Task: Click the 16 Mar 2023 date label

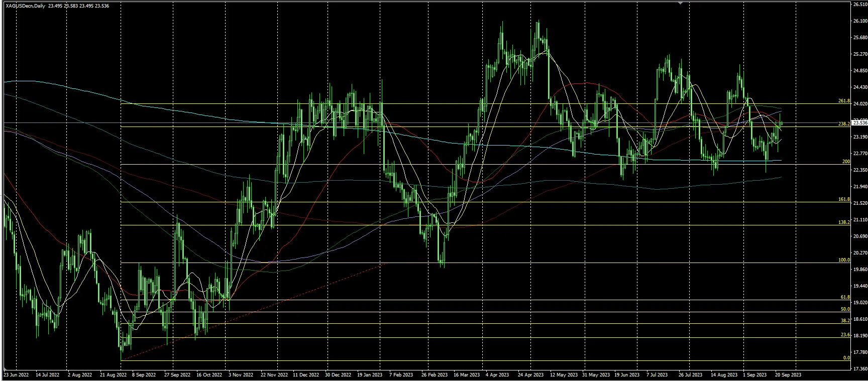Action: point(467,374)
